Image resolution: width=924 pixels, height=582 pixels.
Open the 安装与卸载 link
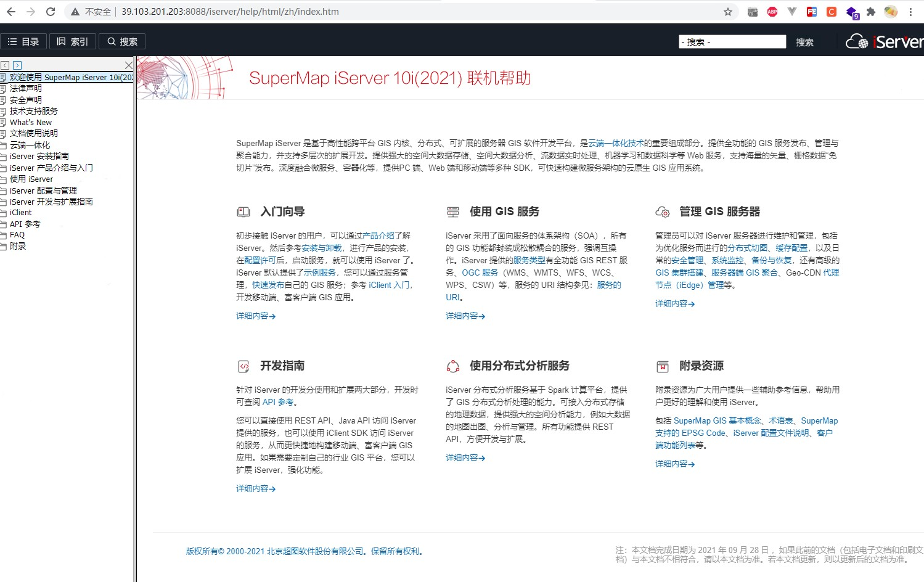click(x=322, y=248)
